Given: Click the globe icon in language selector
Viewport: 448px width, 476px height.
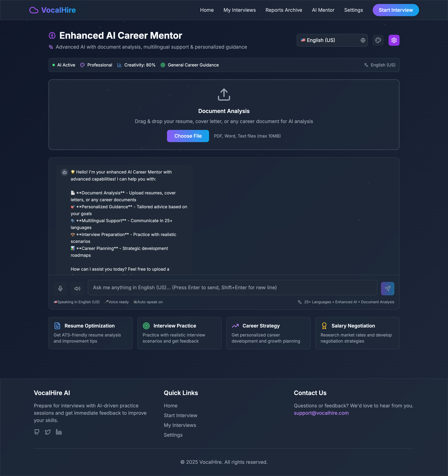Looking at the screenshot, I should pos(363,40).
